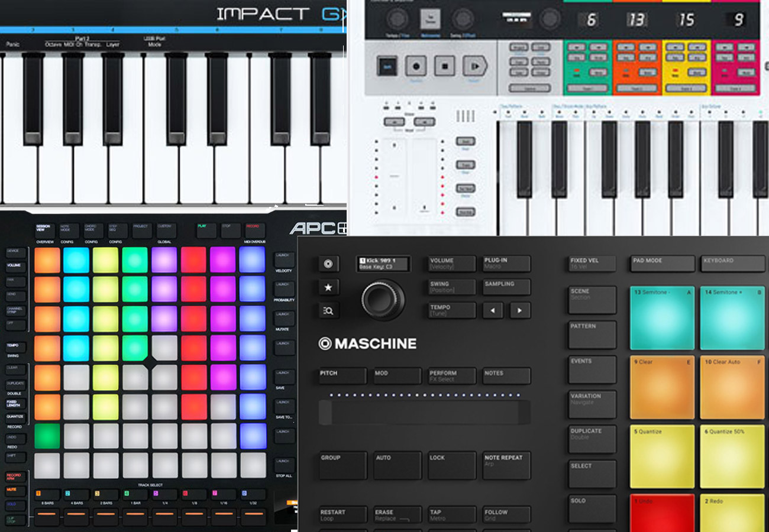Image resolution: width=769 pixels, height=532 pixels.
Task: Click the QUANTIZE button on APC64
Action: point(15,419)
